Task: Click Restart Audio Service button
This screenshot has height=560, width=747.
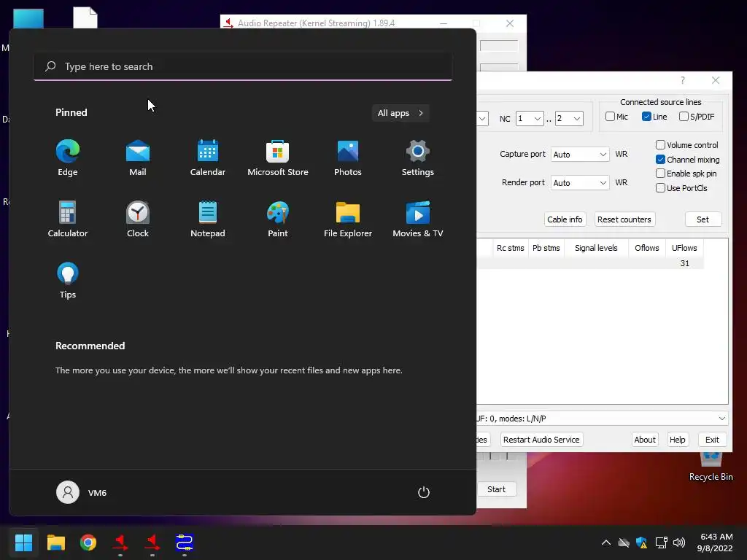Action: click(541, 440)
